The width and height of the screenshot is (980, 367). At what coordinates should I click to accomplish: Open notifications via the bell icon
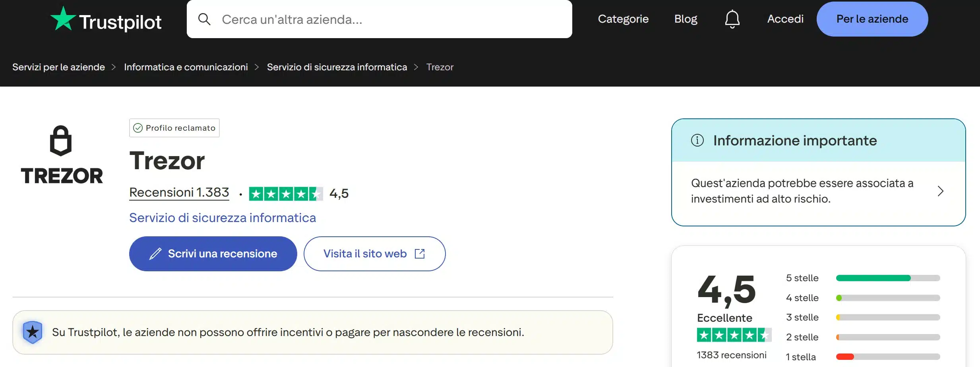click(x=732, y=19)
